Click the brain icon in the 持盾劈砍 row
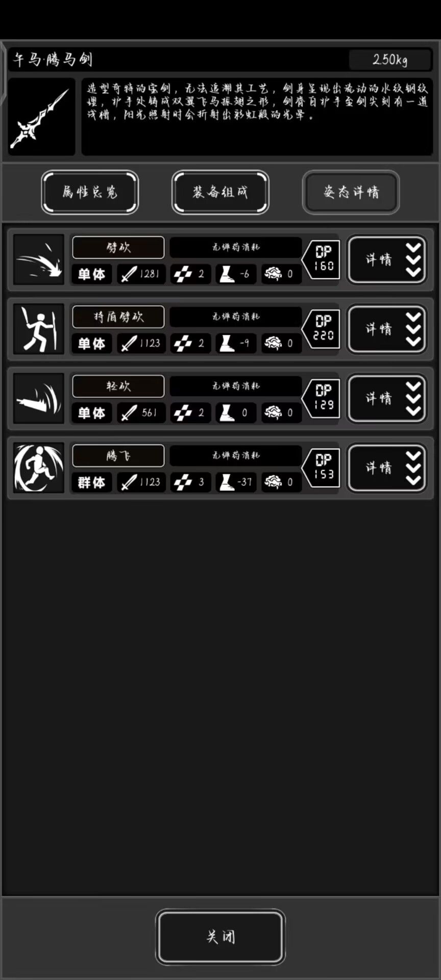The width and height of the screenshot is (441, 980). tap(273, 343)
